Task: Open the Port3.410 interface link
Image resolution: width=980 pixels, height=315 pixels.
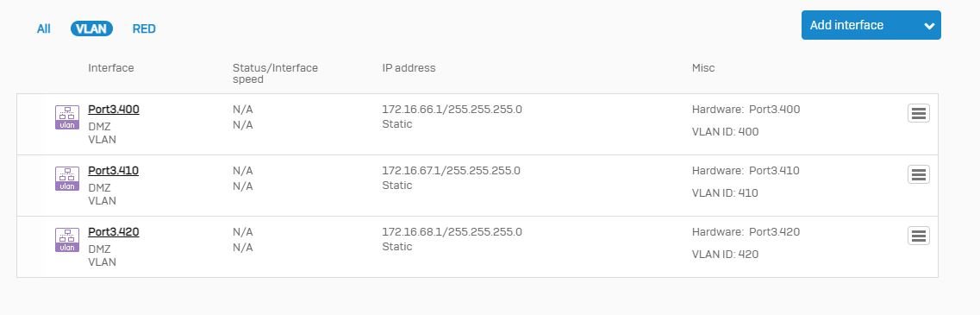Action: [113, 171]
